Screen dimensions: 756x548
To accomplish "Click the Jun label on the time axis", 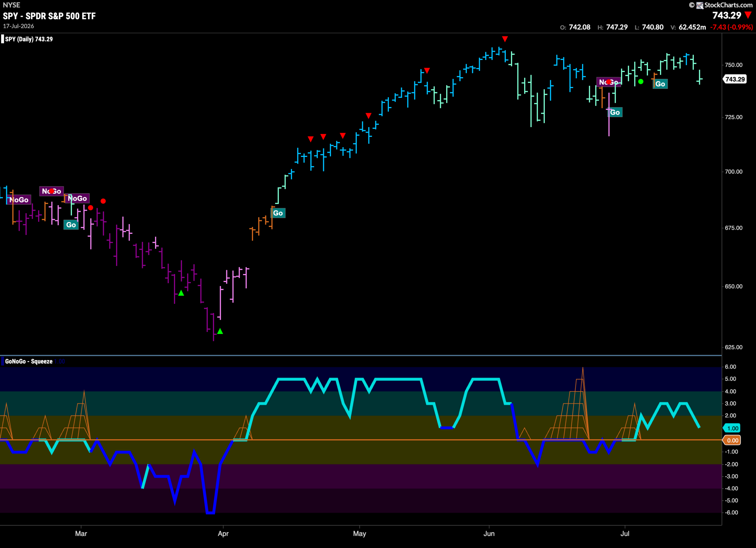I will 489,534.
